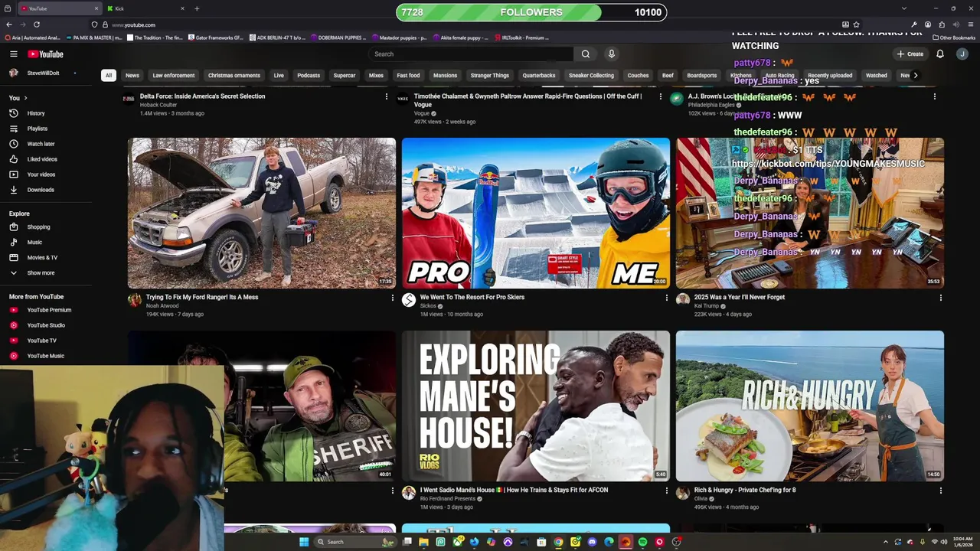The image size is (980, 551).
Task: Open new browser tab
Action: point(197,8)
